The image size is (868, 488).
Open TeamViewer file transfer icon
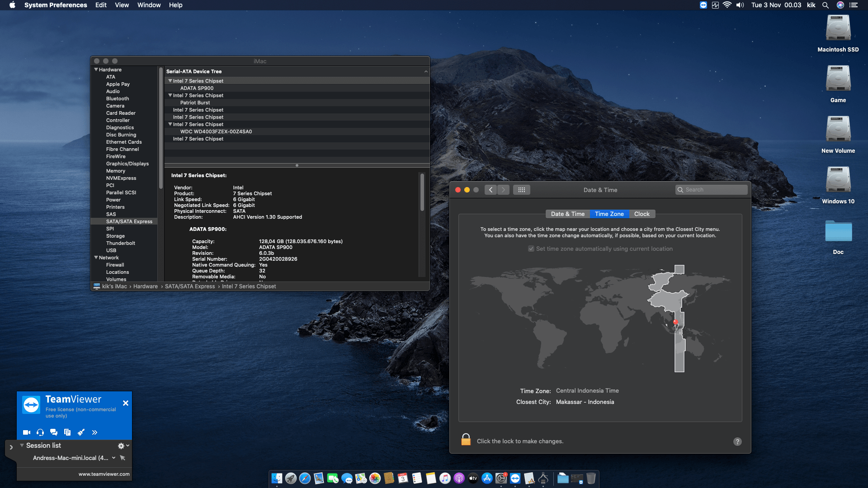click(x=67, y=432)
